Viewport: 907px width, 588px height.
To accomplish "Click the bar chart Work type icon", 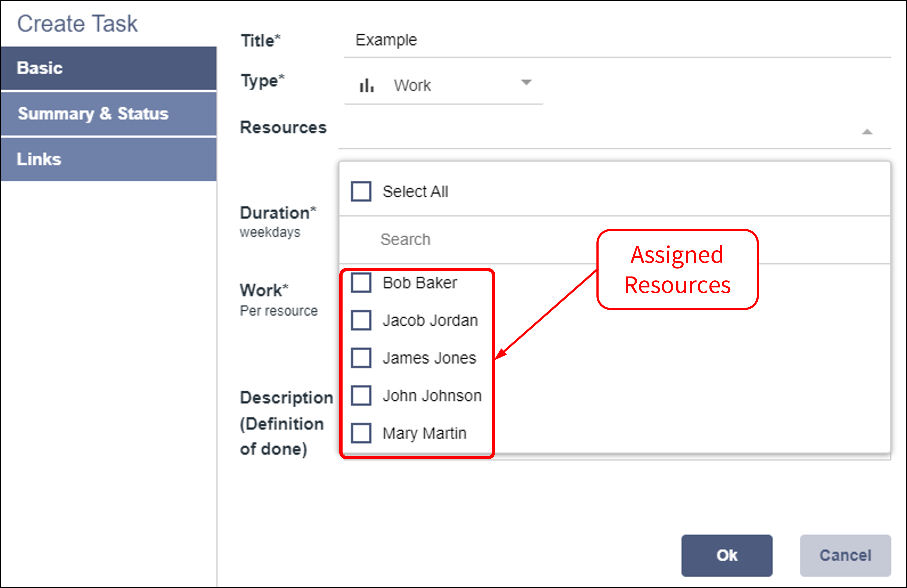I will [x=366, y=85].
